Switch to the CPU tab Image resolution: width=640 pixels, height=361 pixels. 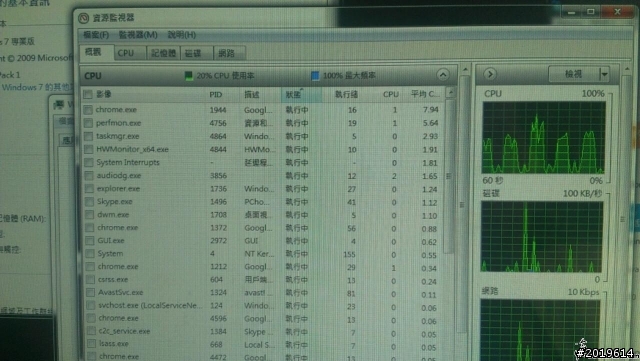point(126,53)
